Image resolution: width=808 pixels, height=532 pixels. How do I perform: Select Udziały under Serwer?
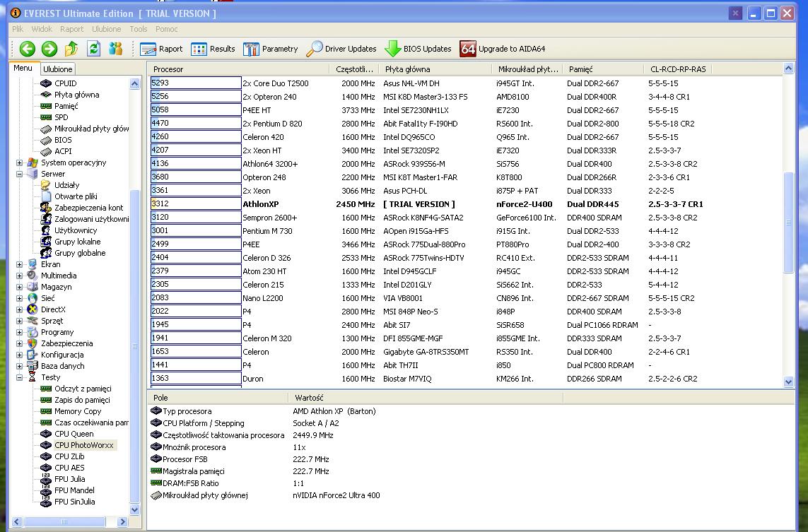pos(67,185)
